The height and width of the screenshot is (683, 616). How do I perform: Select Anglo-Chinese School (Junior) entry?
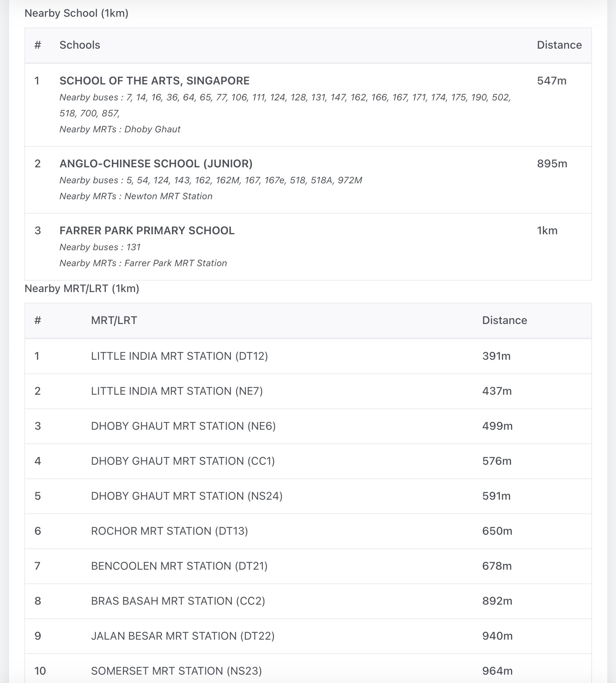[156, 164]
